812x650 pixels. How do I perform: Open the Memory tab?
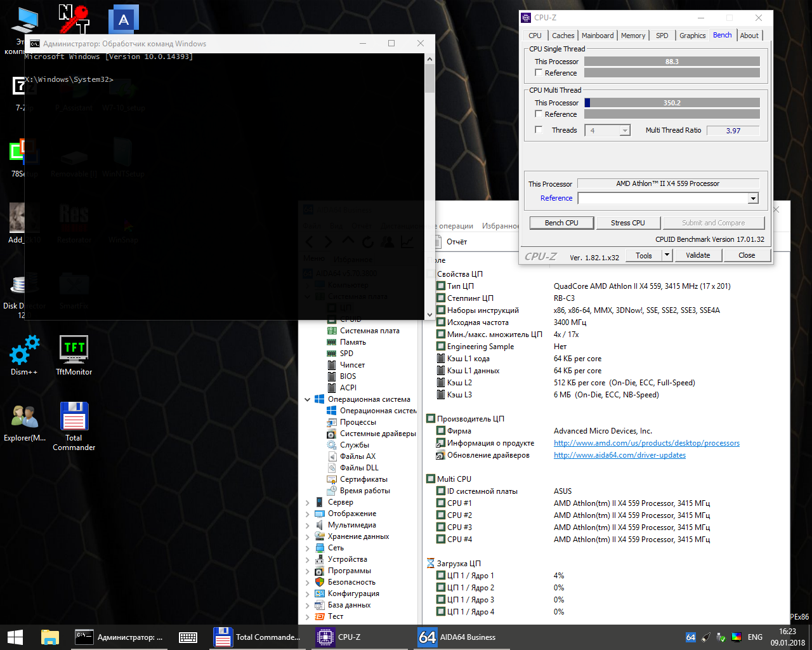click(633, 36)
